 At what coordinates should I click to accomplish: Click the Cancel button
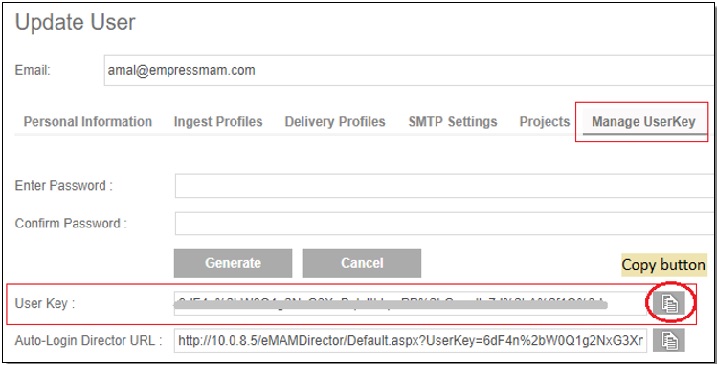(x=362, y=263)
